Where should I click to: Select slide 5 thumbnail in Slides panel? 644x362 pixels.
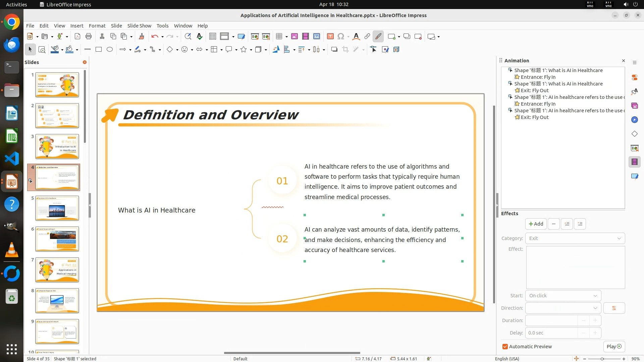(x=57, y=208)
